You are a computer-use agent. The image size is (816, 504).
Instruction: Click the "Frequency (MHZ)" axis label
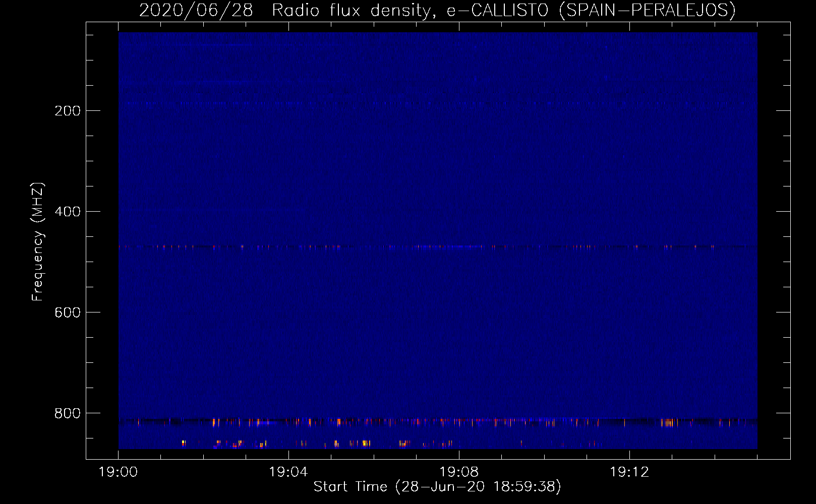coord(38,242)
